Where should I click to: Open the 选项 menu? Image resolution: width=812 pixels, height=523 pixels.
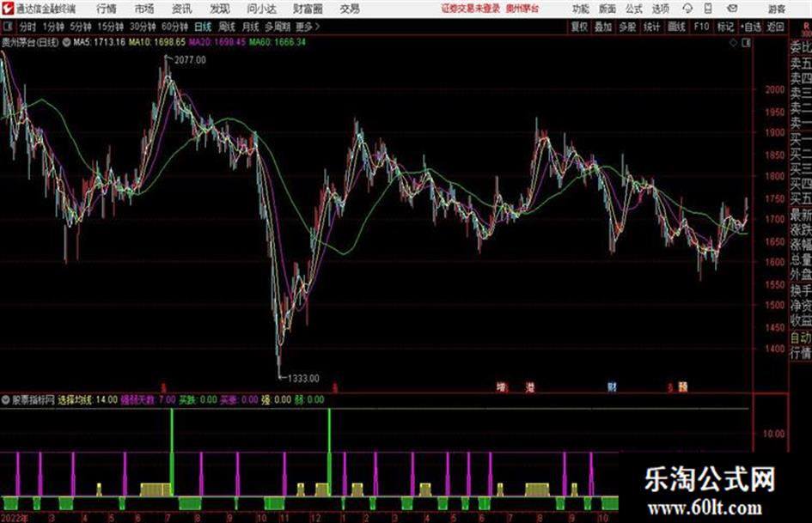pos(661,9)
